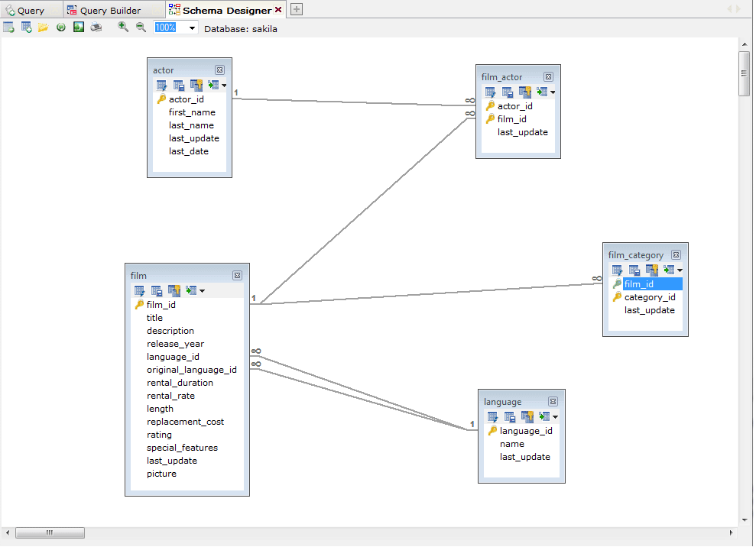Open an existing schema design
This screenshot has width=756, height=547.
coord(43,27)
